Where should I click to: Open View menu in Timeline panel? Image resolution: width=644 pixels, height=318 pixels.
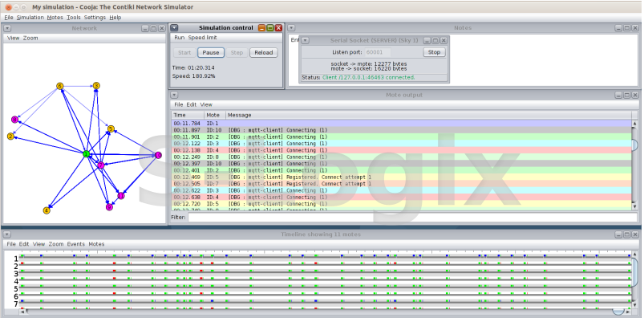point(39,244)
